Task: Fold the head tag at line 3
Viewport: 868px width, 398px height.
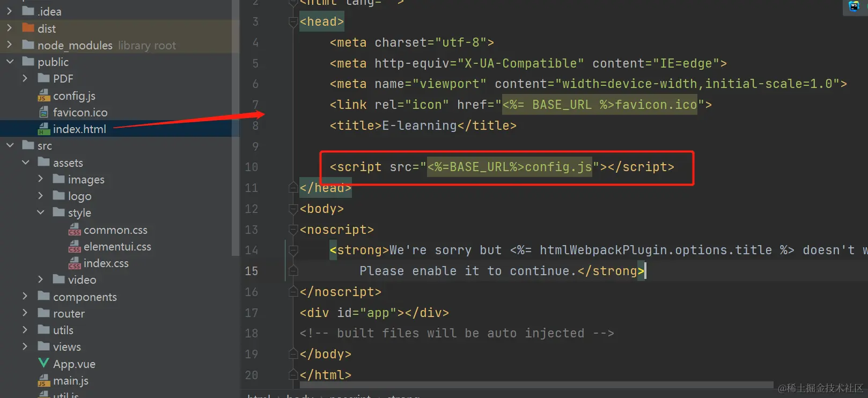Action: (293, 21)
